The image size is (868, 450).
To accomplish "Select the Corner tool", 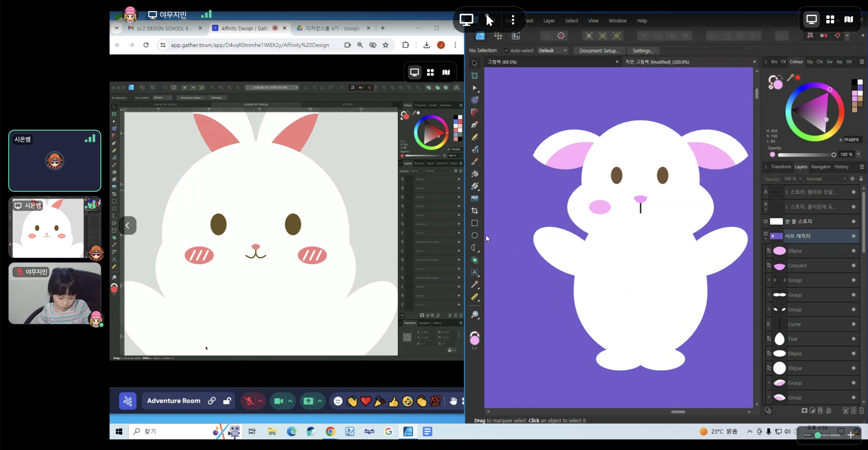I will tap(474, 112).
